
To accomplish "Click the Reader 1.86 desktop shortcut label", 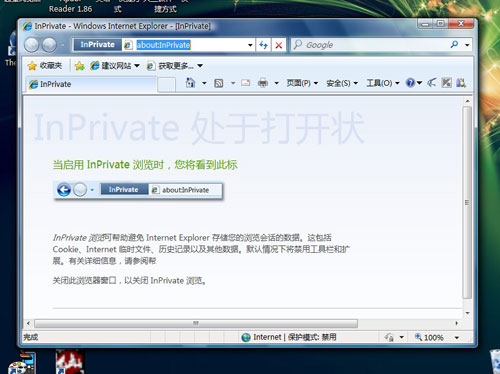I will 70,9.
